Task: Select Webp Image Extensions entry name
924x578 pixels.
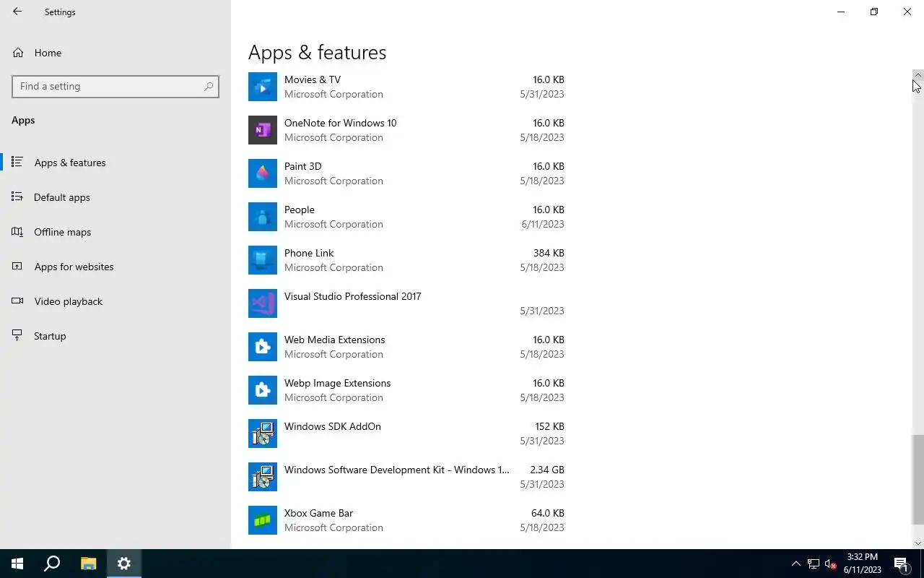Action: click(x=337, y=383)
